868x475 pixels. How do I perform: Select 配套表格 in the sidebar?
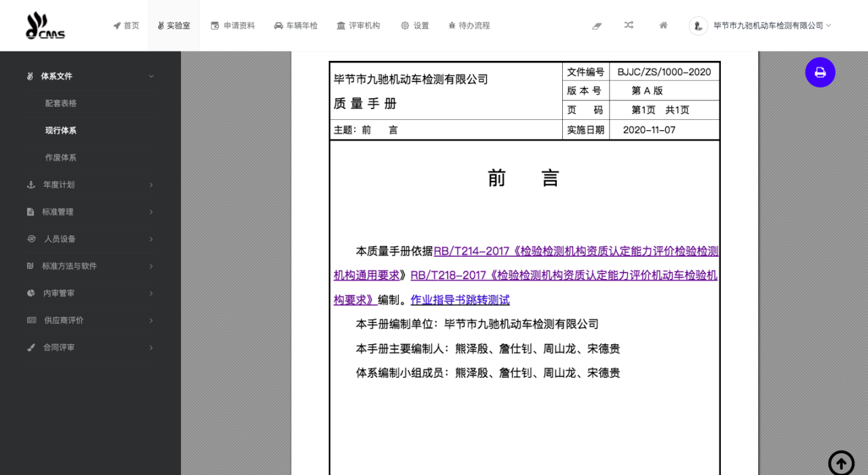pyautogui.click(x=61, y=104)
